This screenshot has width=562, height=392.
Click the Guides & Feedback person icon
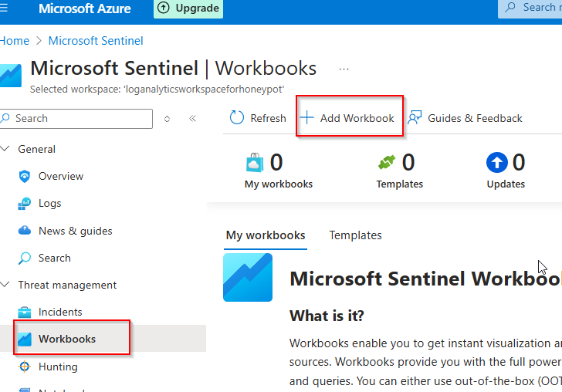(x=415, y=118)
